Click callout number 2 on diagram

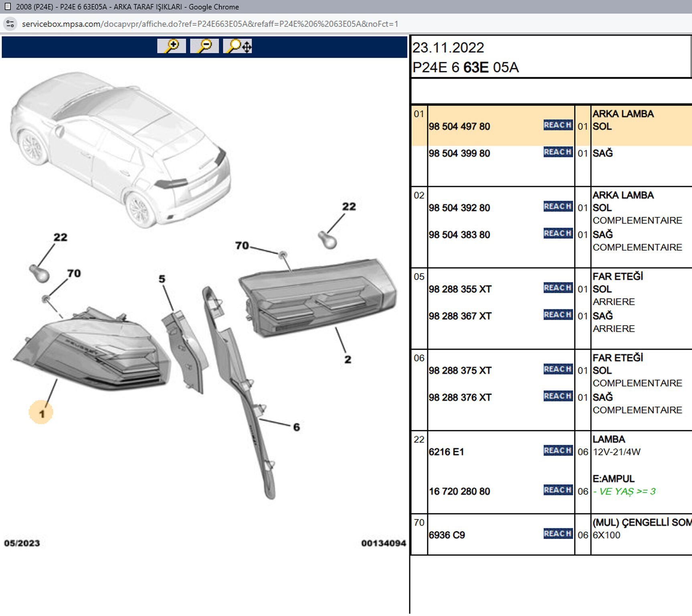(348, 359)
